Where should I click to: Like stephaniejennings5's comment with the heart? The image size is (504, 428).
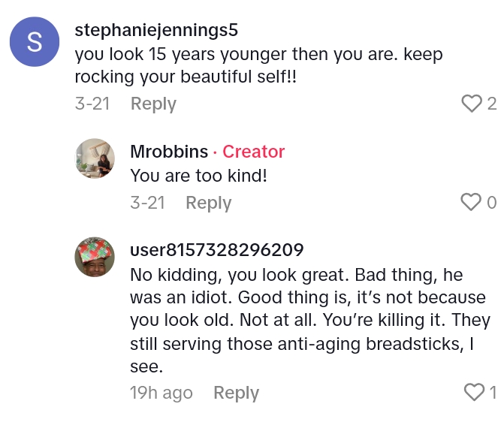(x=471, y=104)
